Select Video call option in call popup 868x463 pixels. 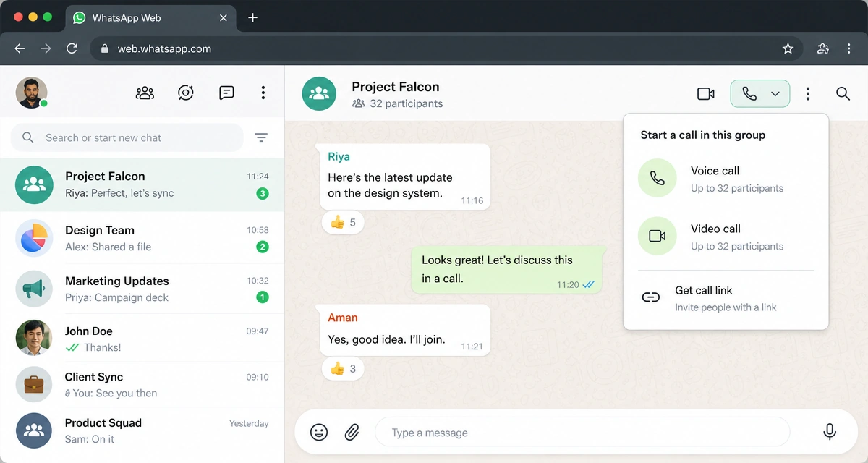[726, 237]
